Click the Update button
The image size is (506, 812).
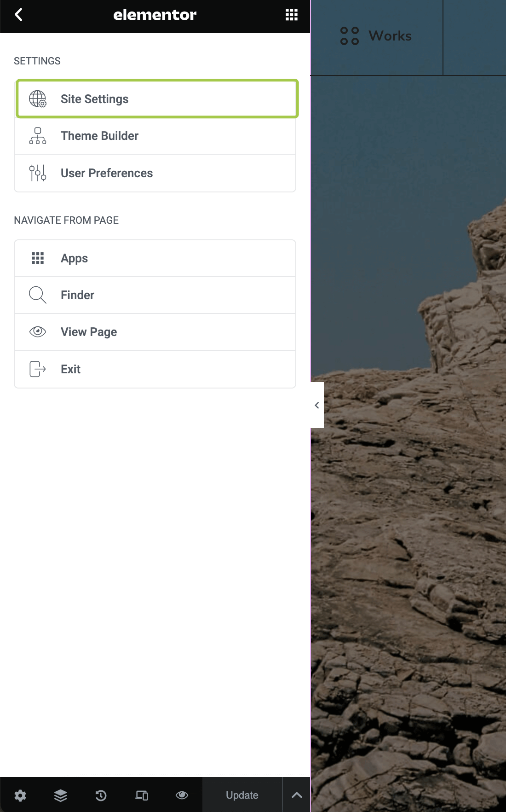click(242, 795)
